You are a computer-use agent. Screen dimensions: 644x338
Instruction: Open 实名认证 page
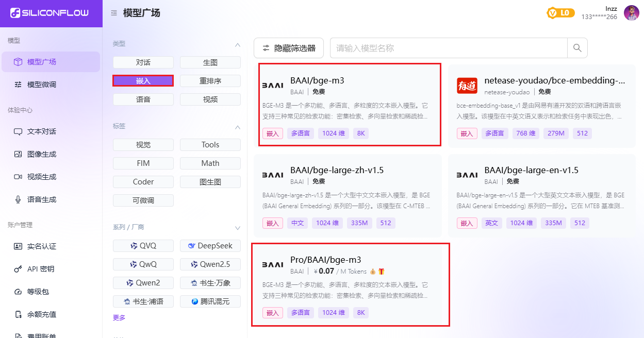click(50, 246)
